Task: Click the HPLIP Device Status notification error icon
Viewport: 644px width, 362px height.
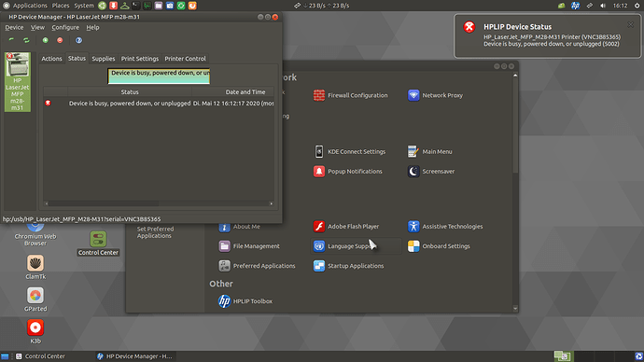Action: click(x=469, y=27)
